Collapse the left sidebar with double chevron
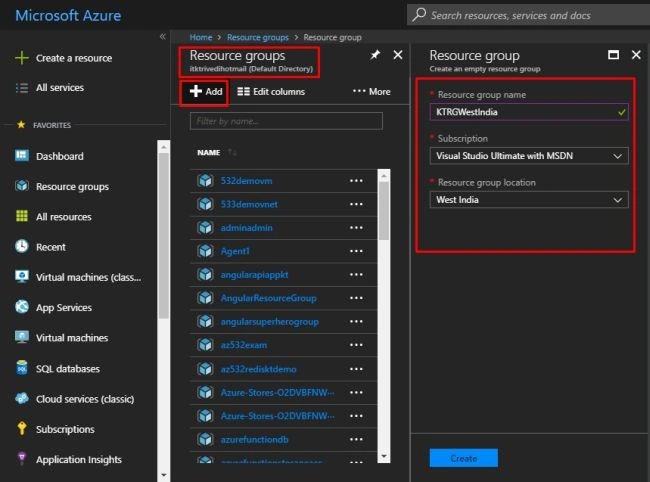The height and width of the screenshot is (482, 650). point(162,36)
